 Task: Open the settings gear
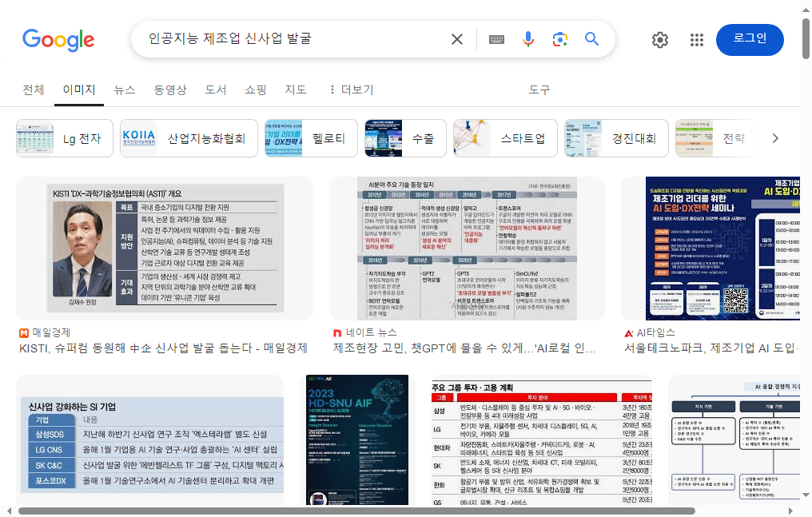click(660, 40)
